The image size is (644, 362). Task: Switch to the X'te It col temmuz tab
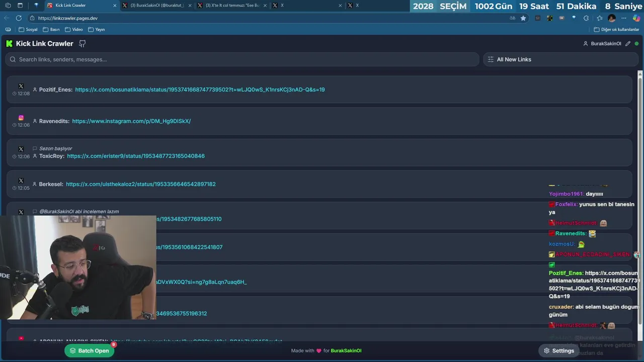[232, 6]
